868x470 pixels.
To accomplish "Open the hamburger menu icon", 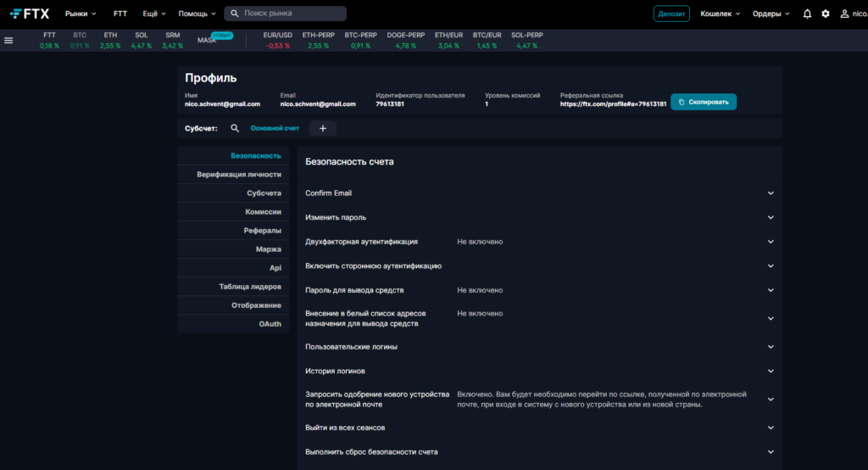I will (8, 40).
